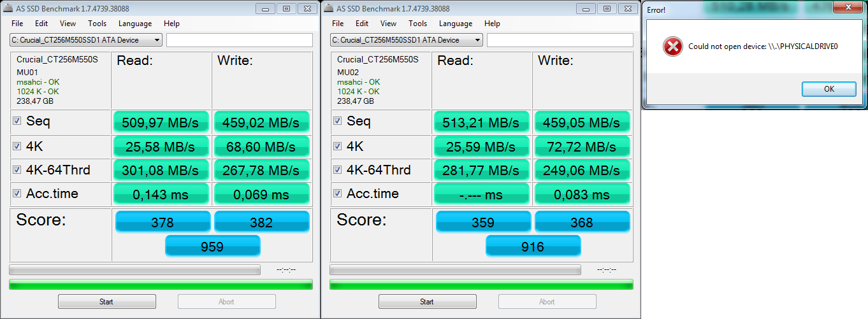Click OK in the Error dialog

click(x=828, y=89)
